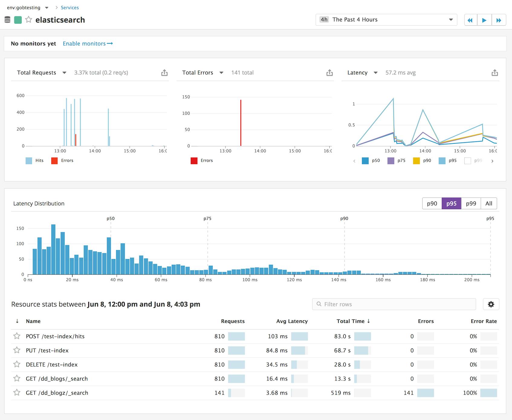Click the play forward time arrow
Screen dimensions: 512x420
click(x=484, y=20)
